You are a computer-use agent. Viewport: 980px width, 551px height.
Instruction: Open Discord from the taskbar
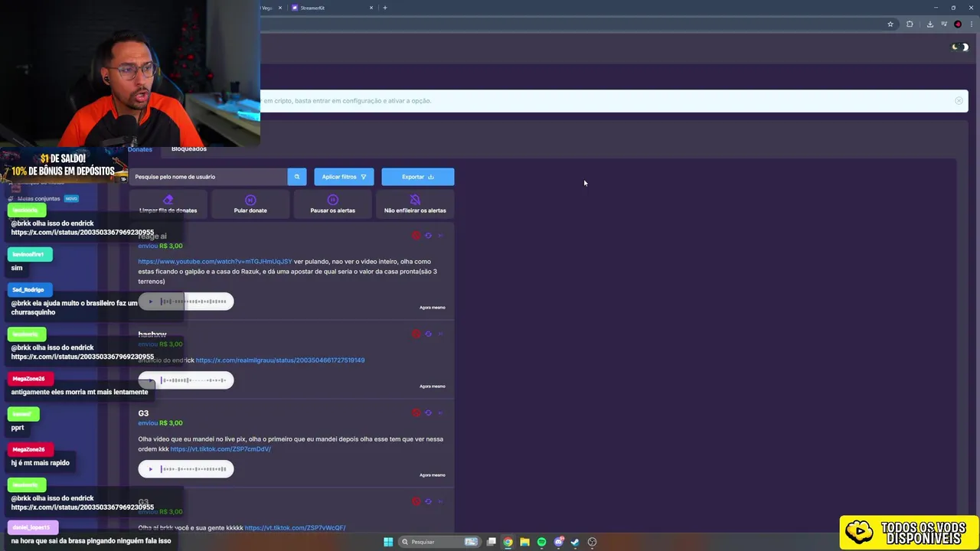[x=559, y=542]
